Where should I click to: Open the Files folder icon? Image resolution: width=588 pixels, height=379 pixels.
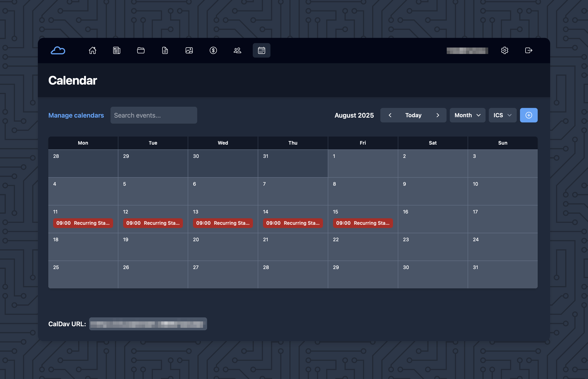(141, 51)
